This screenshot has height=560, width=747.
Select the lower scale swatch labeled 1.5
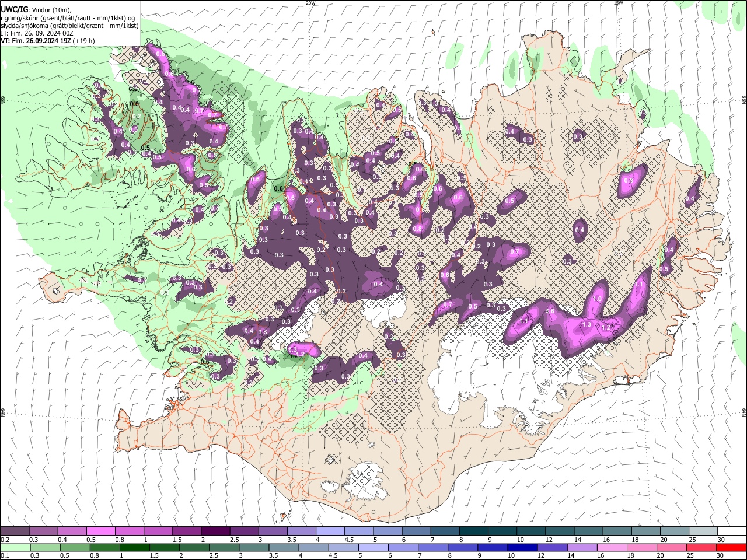164,547
